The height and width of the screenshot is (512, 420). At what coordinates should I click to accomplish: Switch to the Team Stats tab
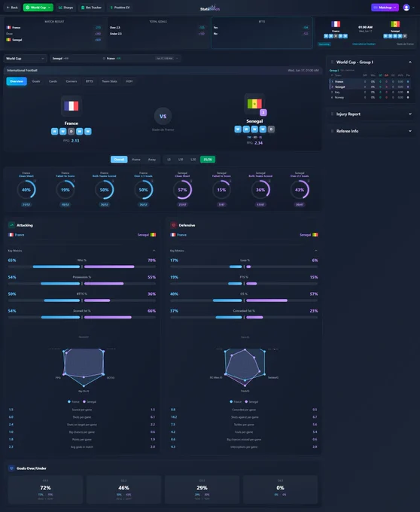point(109,81)
